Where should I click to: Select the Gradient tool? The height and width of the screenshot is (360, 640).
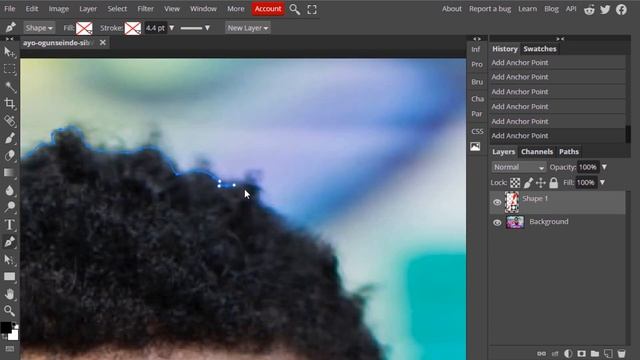tap(9, 173)
